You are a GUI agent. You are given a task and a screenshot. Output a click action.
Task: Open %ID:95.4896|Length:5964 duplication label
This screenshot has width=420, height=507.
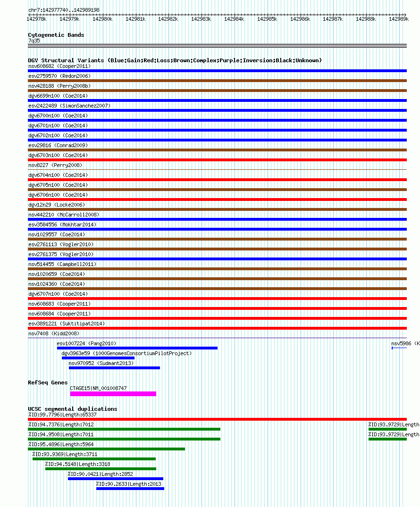[x=61, y=444]
